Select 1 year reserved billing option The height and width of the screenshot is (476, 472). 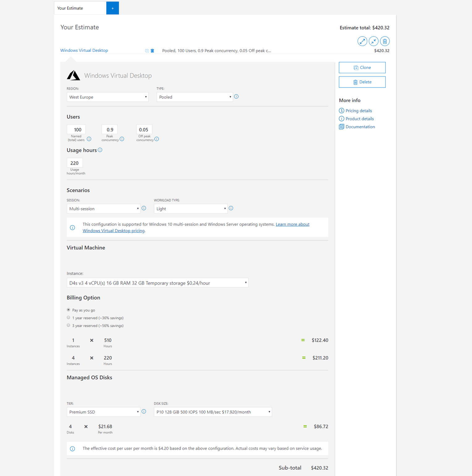69,318
